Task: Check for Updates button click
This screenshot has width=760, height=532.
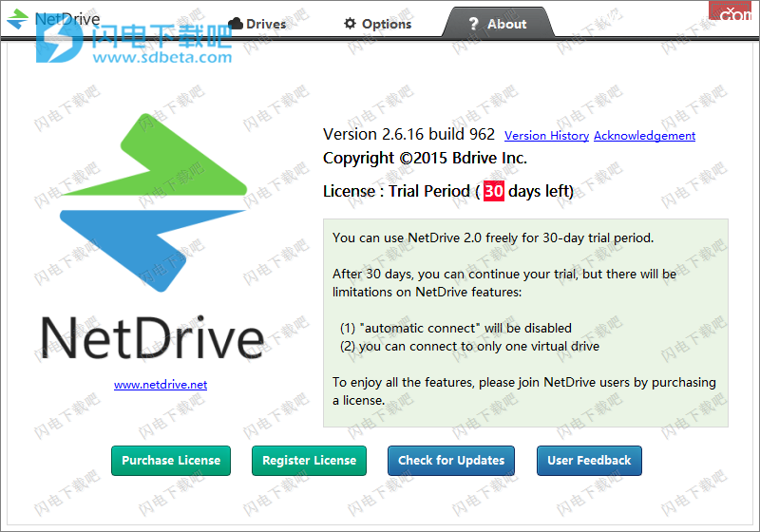Action: (451, 461)
